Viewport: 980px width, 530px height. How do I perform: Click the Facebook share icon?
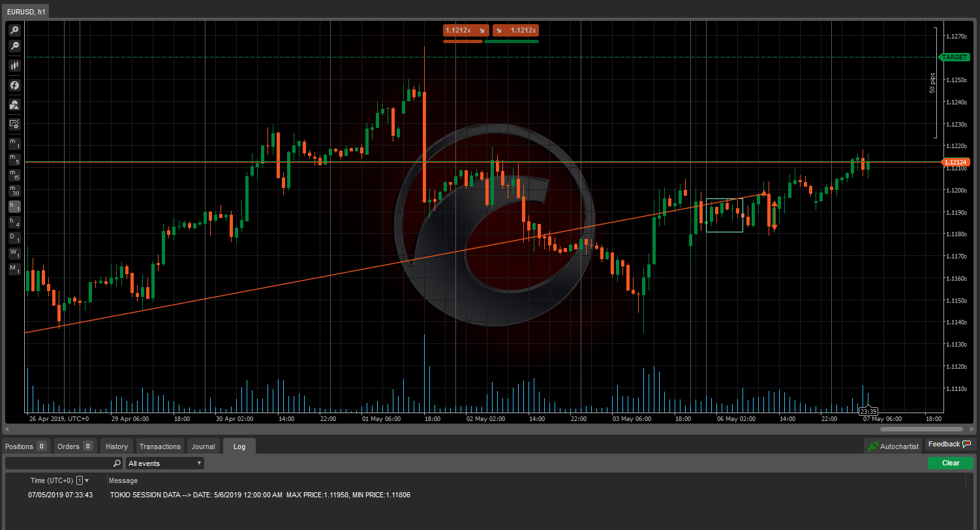[x=14, y=85]
